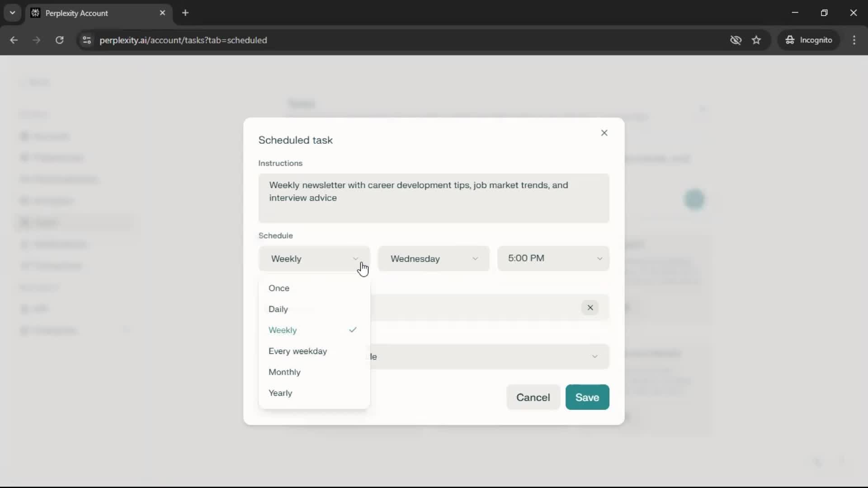Click into the Instructions text area
The height and width of the screenshot is (488, 868).
coord(433,198)
